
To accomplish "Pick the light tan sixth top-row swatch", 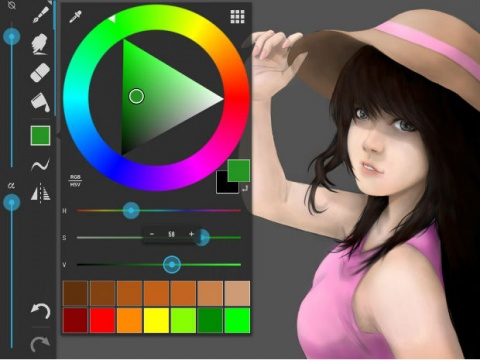I will click(x=210, y=293).
